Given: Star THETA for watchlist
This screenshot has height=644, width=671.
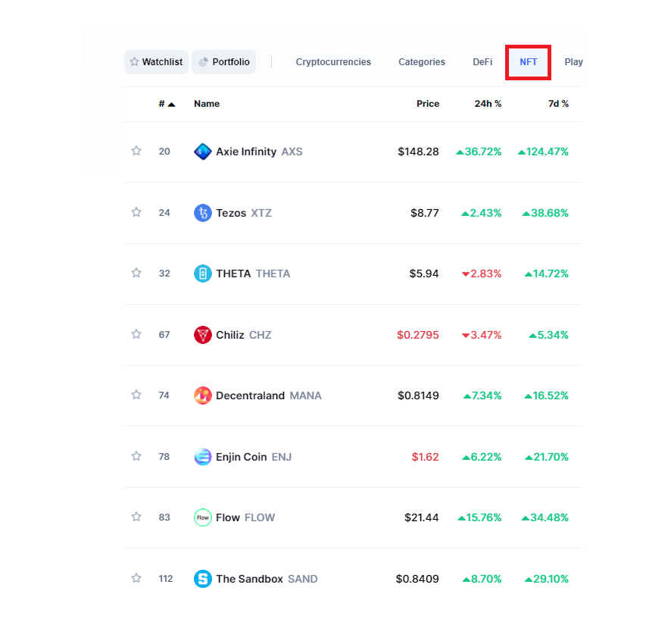Looking at the screenshot, I should [x=136, y=273].
